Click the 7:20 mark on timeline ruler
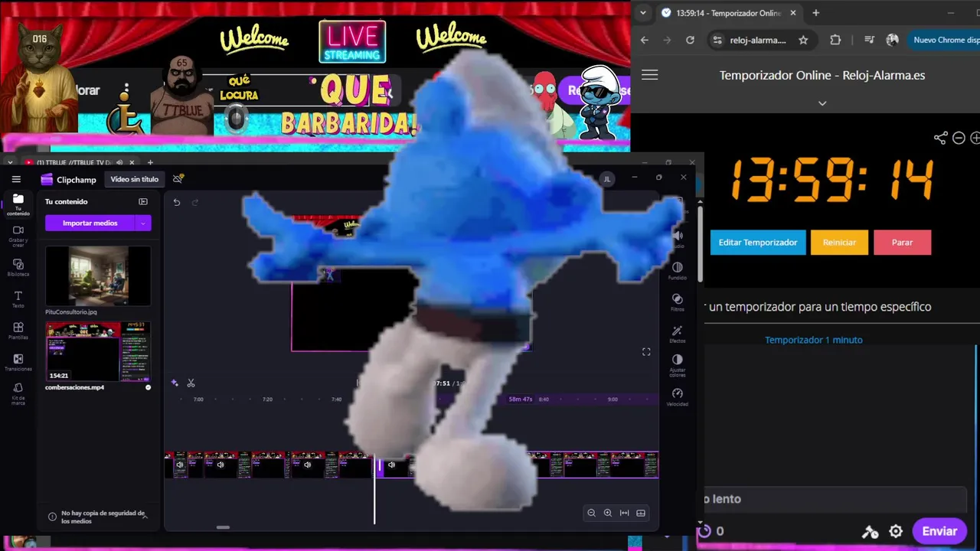Viewport: 980px width, 551px height. (x=267, y=399)
